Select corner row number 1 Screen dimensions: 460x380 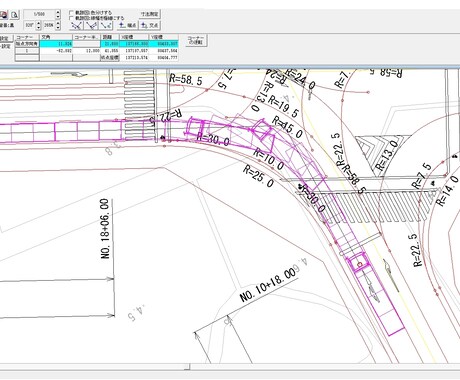(x=27, y=51)
